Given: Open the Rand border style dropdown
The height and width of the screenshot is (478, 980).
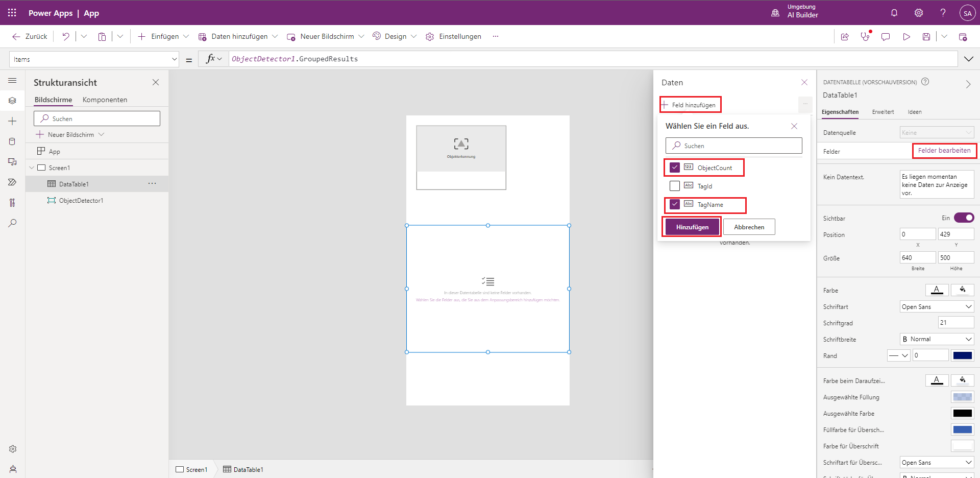Looking at the screenshot, I should pyautogui.click(x=899, y=355).
